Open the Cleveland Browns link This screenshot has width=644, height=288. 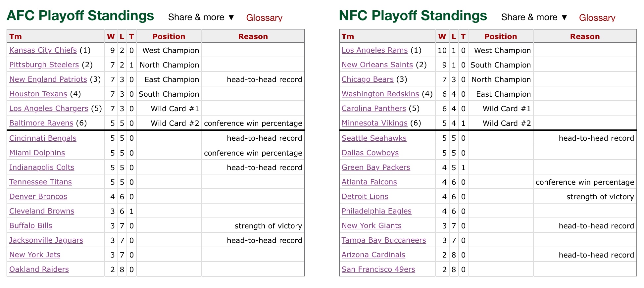42,211
